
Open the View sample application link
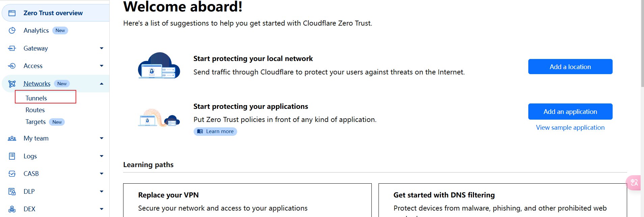[570, 127]
